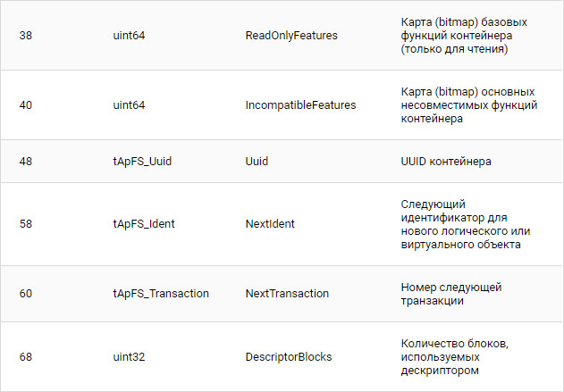Screen dimensions: 564x392
Task: Click offset value 40
Action: tap(26, 104)
